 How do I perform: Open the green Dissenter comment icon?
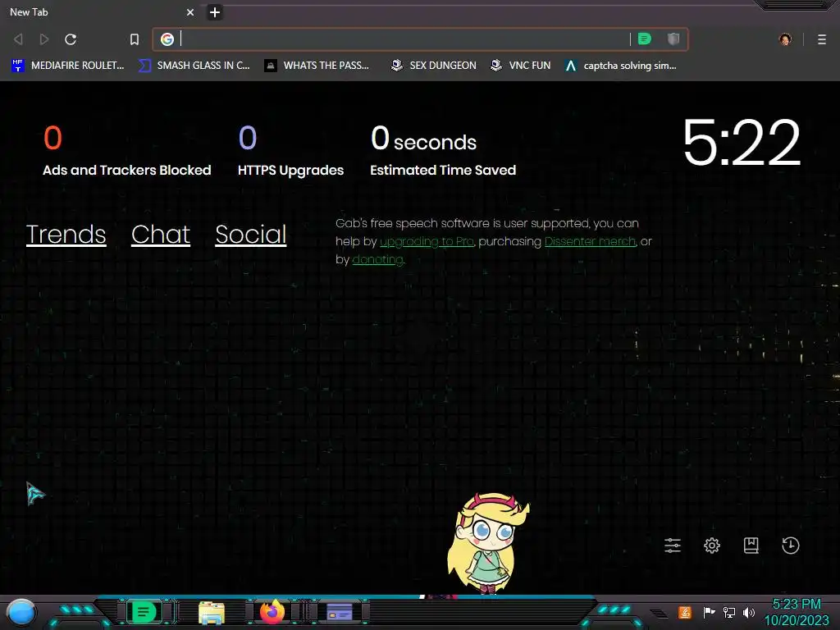point(645,39)
